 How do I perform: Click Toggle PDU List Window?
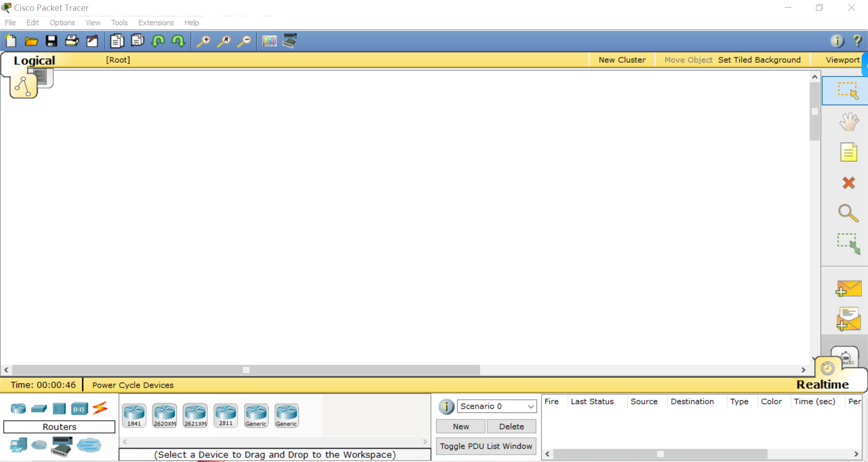[486, 446]
